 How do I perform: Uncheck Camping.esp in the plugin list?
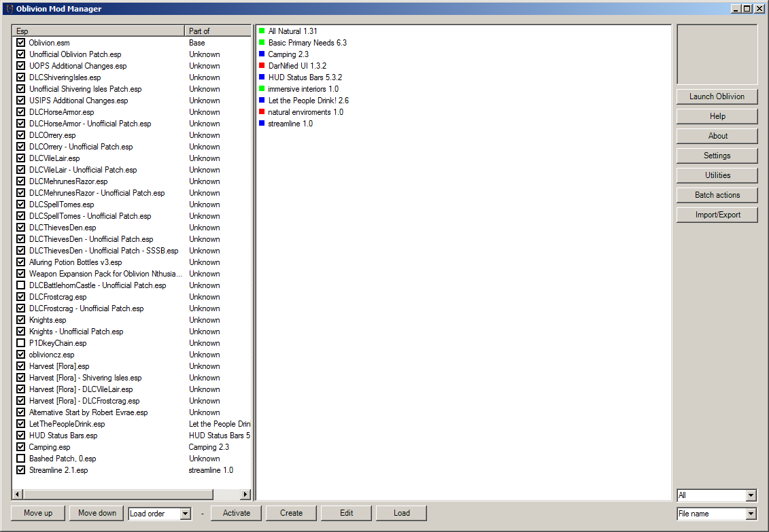(x=20, y=447)
